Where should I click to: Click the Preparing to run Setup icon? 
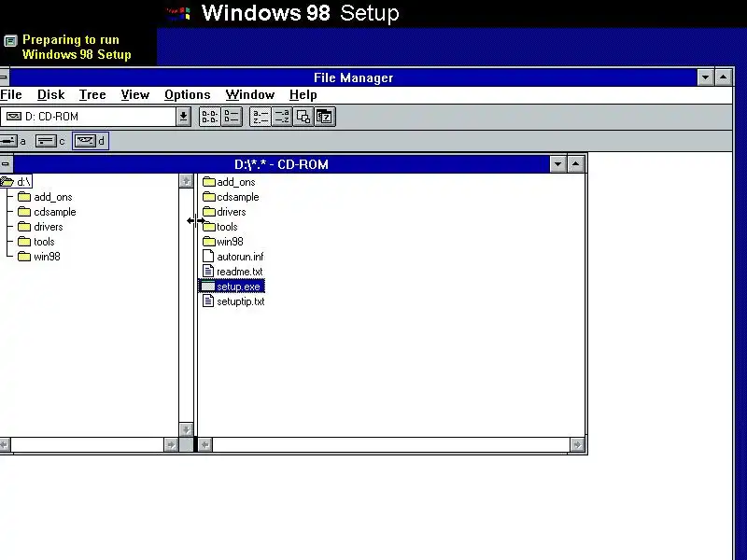click(10, 41)
